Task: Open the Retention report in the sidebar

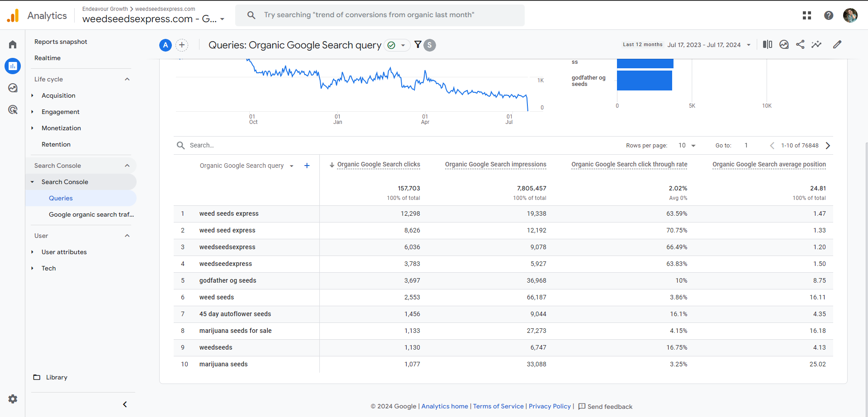Action: point(56,144)
